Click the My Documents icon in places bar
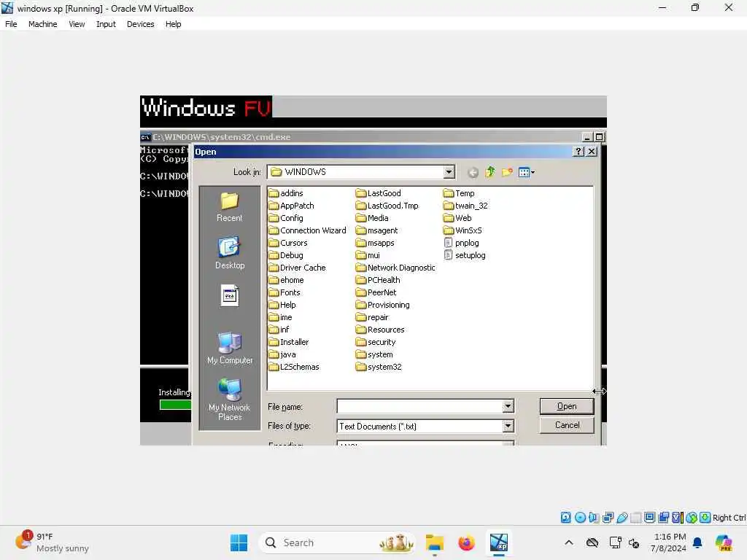 229,296
